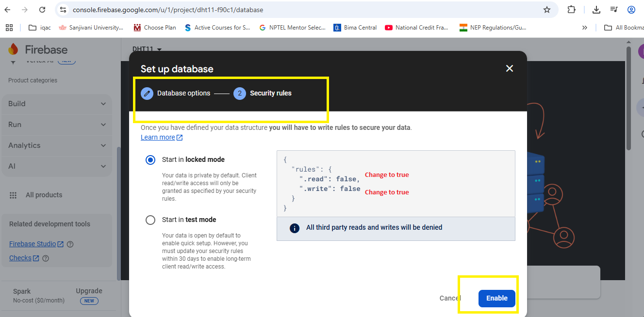
Task: Open the Extensions puzzle icon
Action: coord(571,10)
